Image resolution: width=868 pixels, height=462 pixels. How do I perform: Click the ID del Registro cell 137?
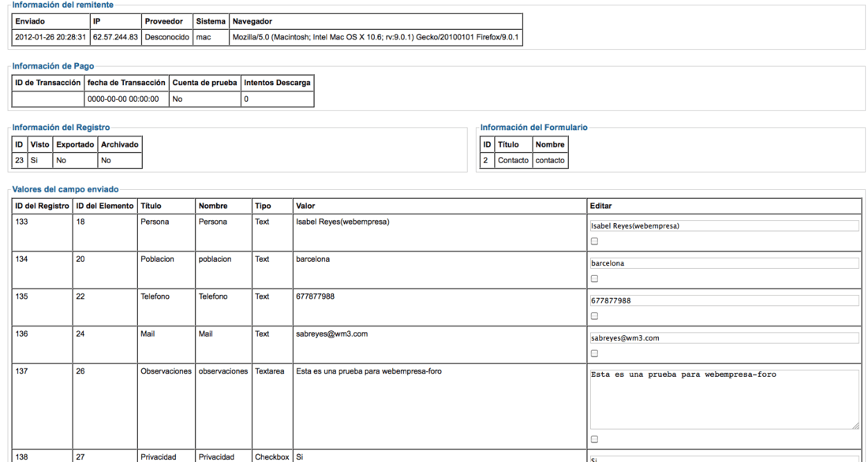(21, 371)
